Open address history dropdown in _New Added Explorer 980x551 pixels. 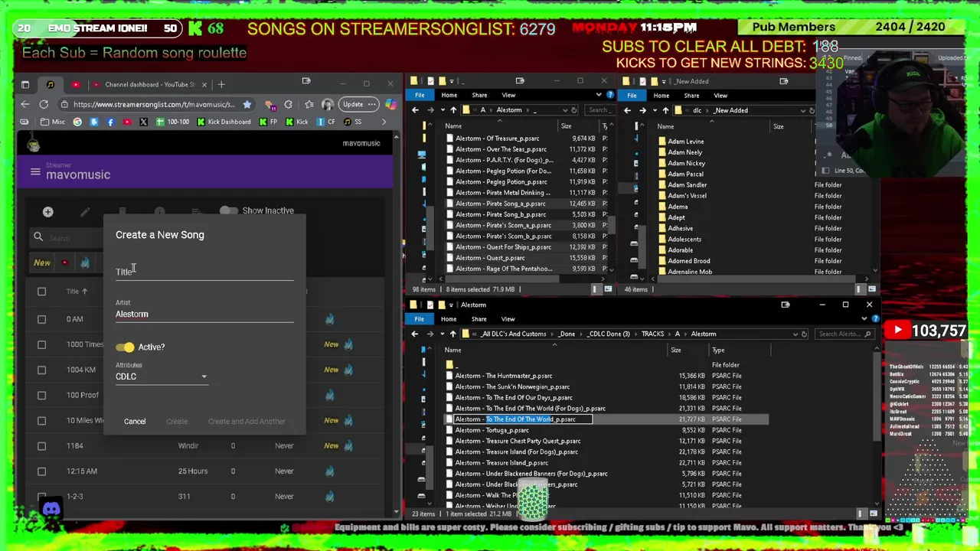pos(803,110)
